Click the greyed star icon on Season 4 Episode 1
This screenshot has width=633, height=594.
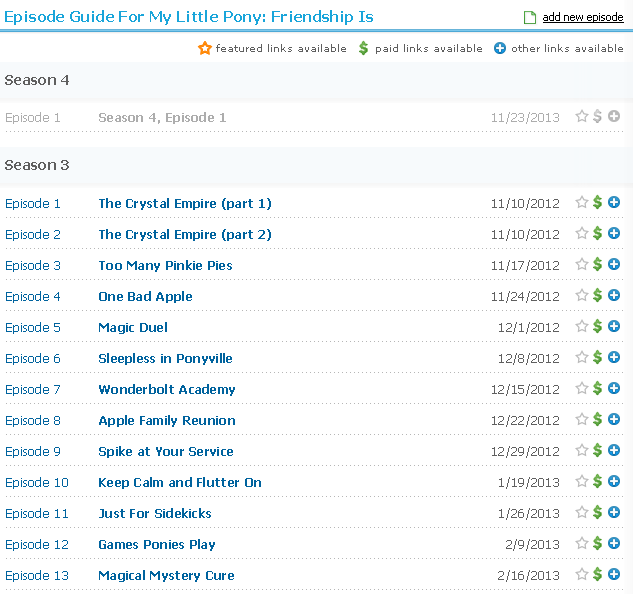click(582, 116)
